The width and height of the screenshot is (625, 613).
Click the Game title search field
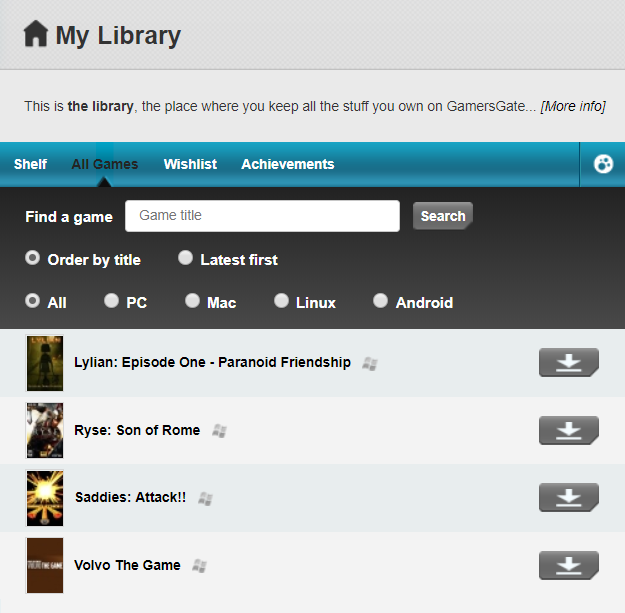(x=262, y=216)
